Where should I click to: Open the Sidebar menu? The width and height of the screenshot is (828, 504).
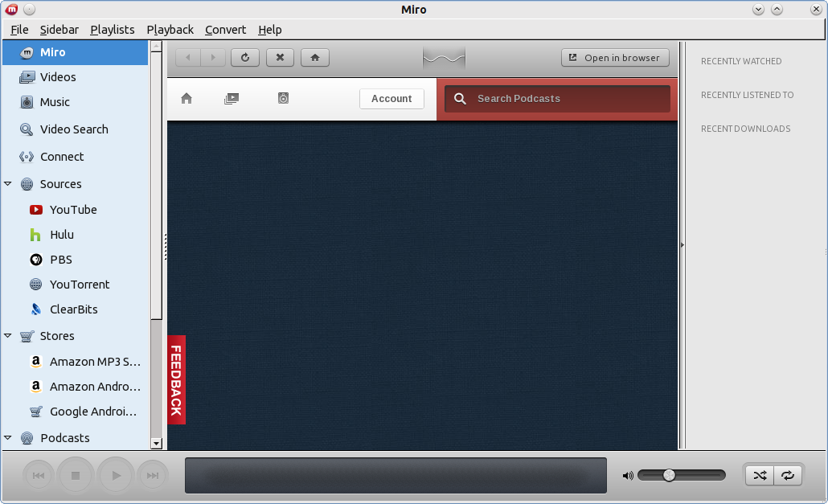click(59, 30)
